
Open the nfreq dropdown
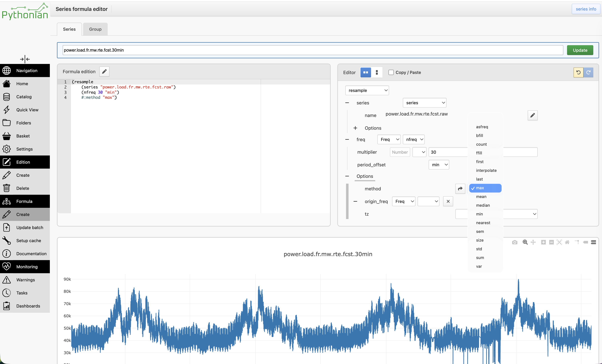(414, 139)
